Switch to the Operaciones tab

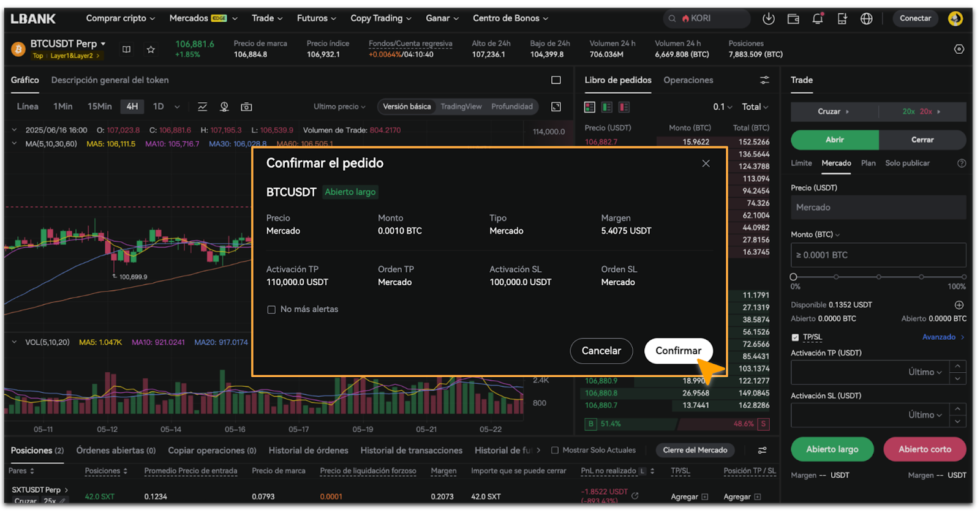[x=688, y=80]
